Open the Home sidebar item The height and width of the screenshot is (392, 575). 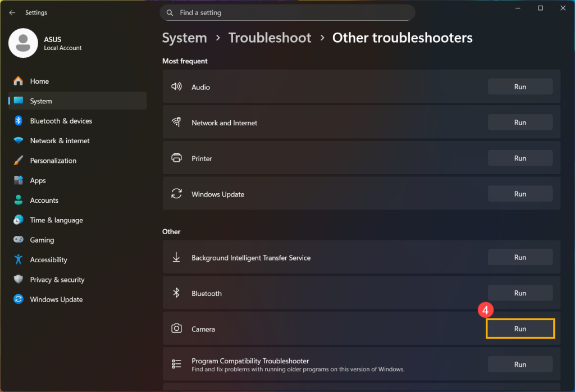pos(39,81)
